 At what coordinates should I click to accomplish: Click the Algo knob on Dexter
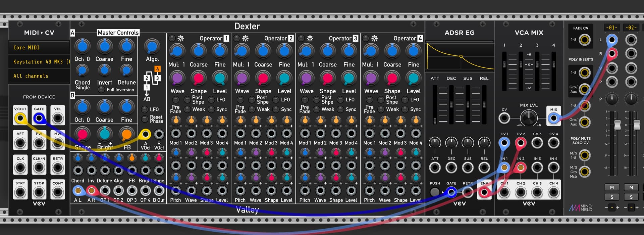point(152,46)
